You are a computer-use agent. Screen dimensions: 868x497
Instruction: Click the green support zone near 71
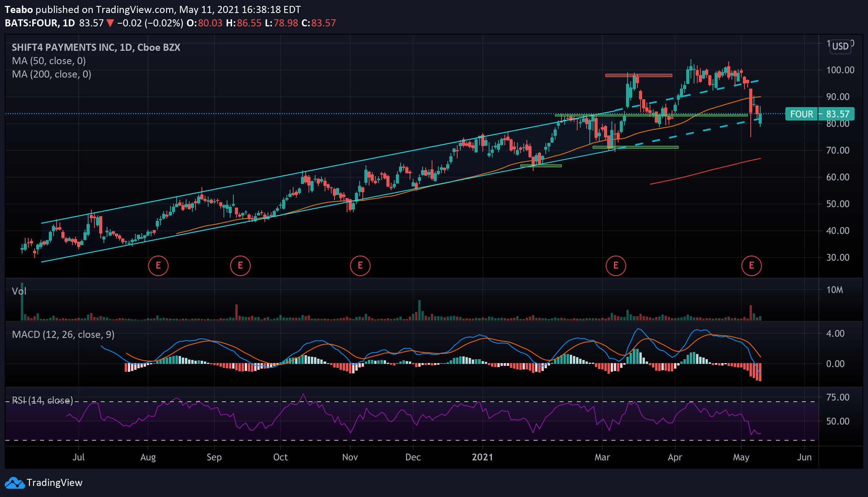point(635,147)
